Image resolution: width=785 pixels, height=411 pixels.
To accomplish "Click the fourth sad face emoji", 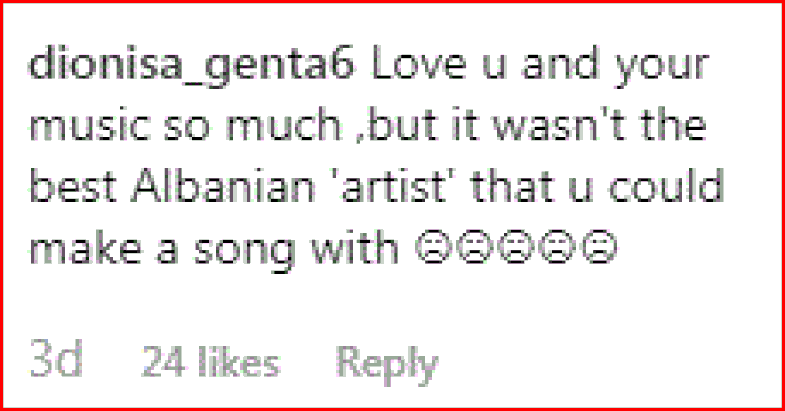I will [x=558, y=247].
